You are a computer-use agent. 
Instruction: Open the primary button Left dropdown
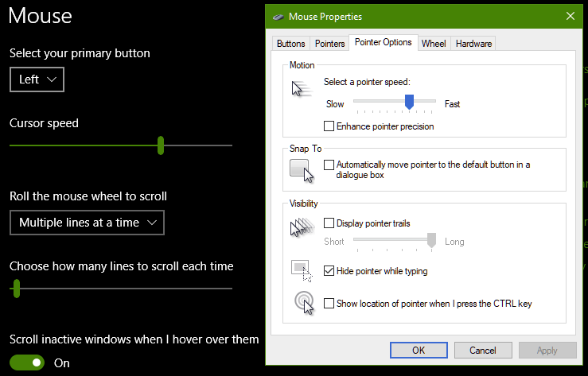coord(37,79)
